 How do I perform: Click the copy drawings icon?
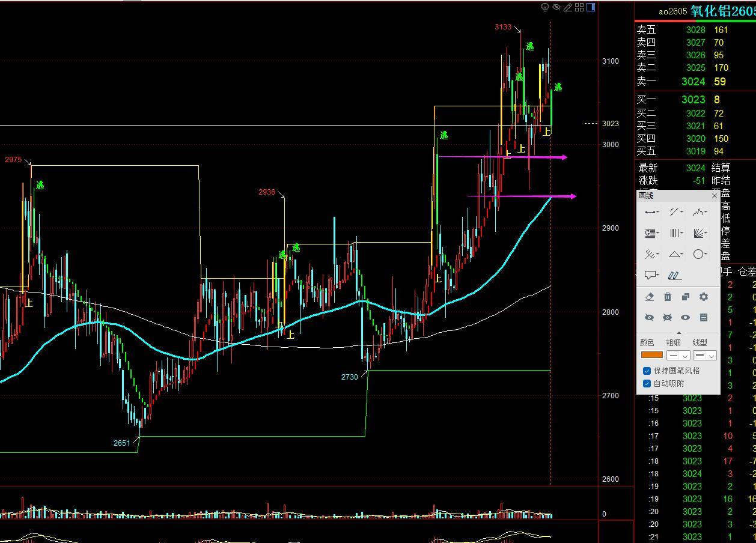[686, 297]
